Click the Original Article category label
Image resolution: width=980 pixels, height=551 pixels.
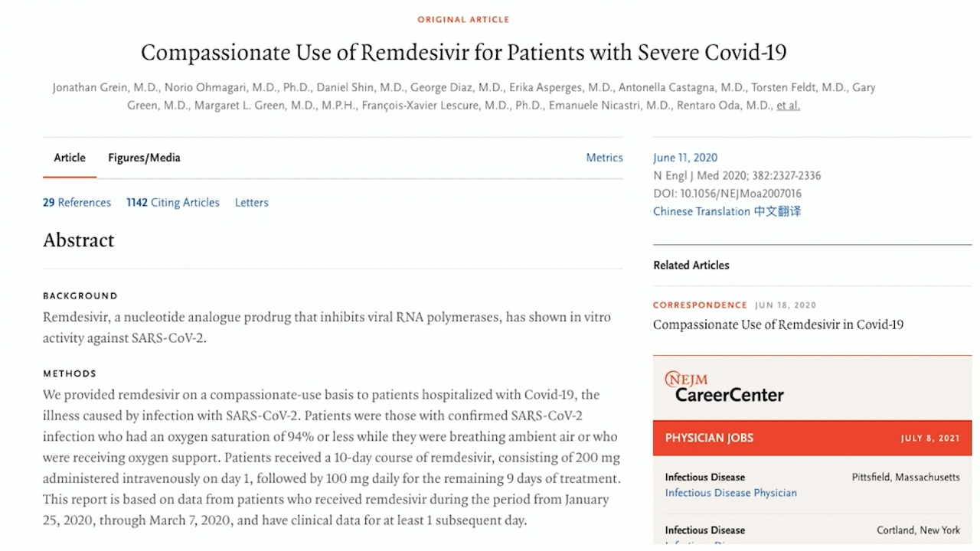coord(463,19)
